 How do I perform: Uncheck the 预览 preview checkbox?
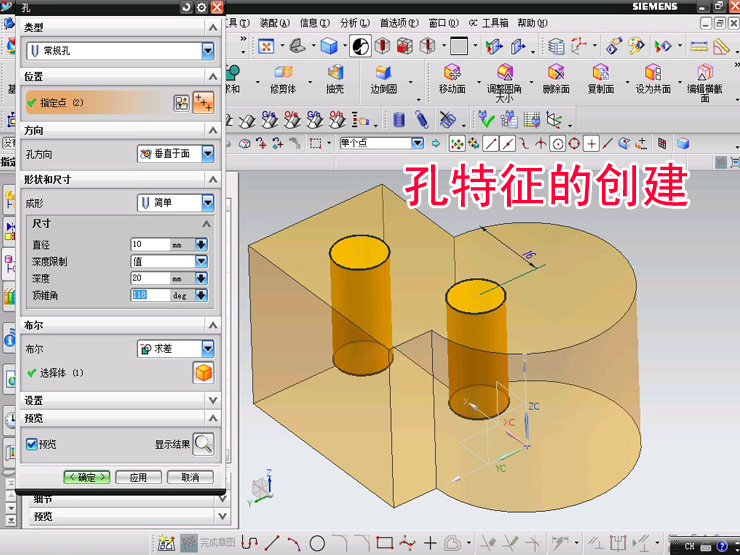(32, 444)
